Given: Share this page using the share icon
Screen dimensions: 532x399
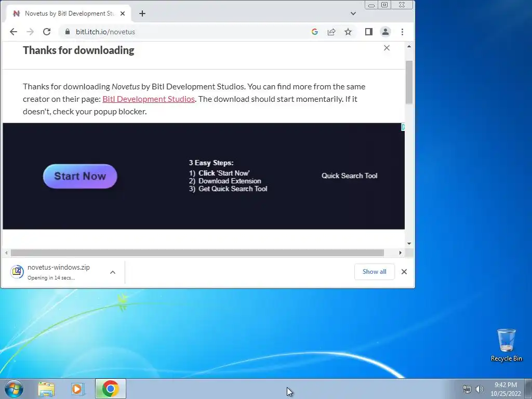Looking at the screenshot, I should click(x=331, y=32).
